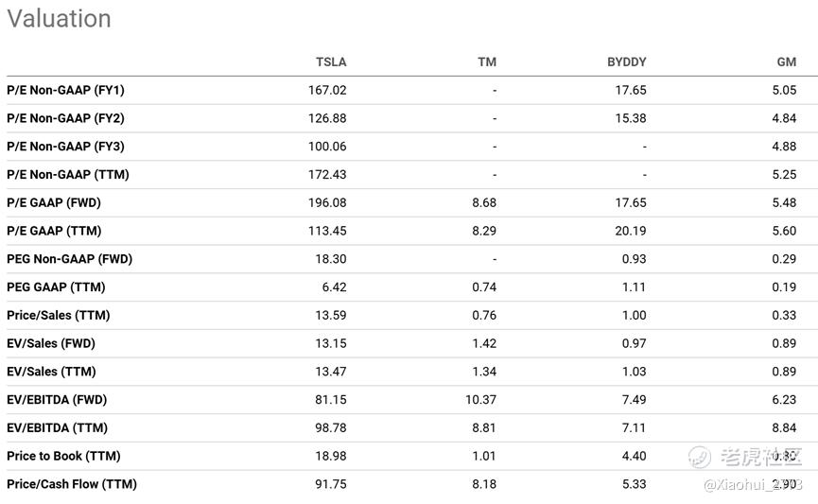Select the TM column header
Image resolution: width=818 pixels, height=504 pixels.
click(487, 62)
